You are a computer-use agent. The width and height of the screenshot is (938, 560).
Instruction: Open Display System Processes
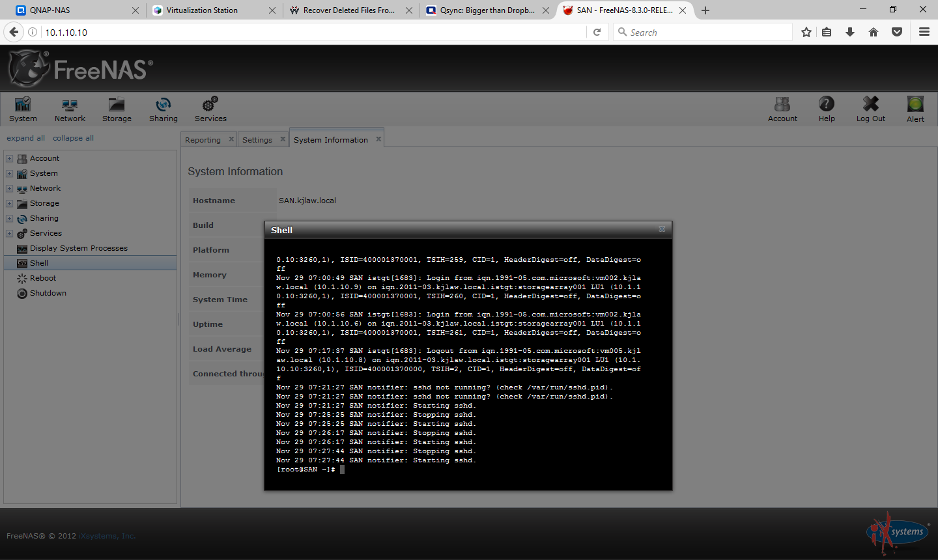click(78, 248)
